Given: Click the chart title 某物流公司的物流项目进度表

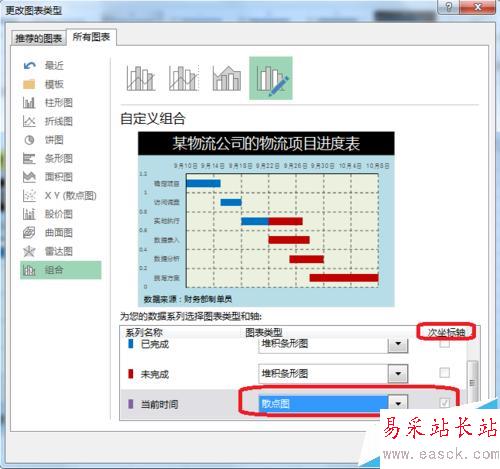Looking at the screenshot, I should [266, 143].
